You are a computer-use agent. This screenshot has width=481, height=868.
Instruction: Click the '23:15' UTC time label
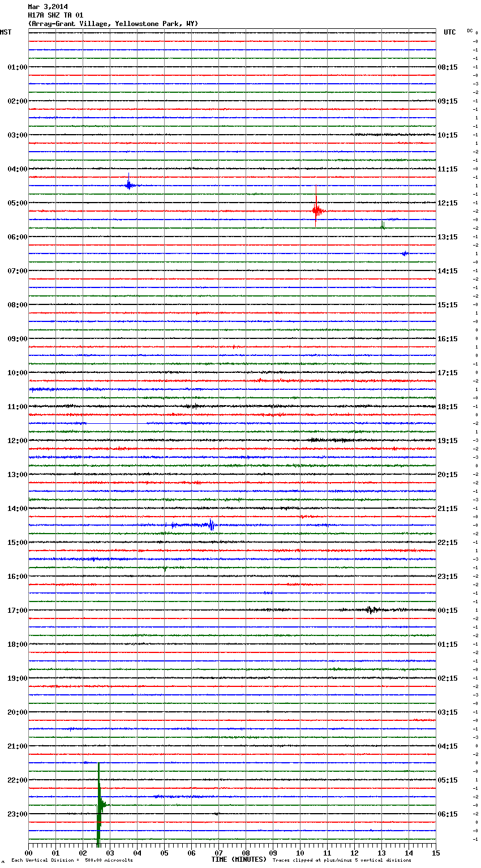coord(448,577)
